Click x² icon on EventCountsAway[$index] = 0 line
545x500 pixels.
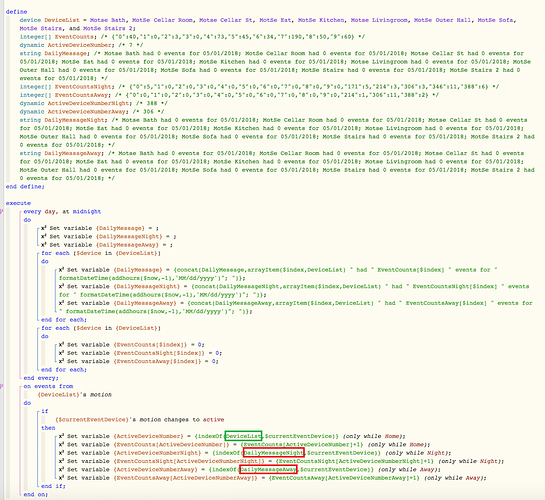click(x=61, y=361)
